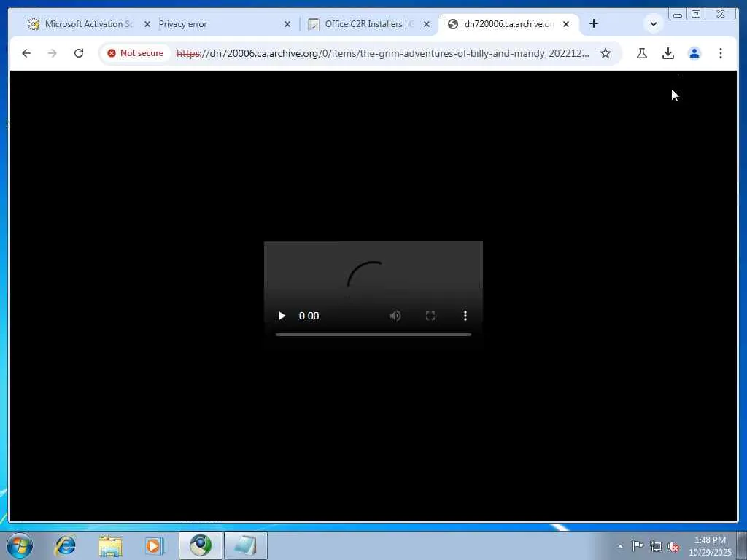Open the network status tray icon
The width and height of the screenshot is (747, 560).
(656, 546)
